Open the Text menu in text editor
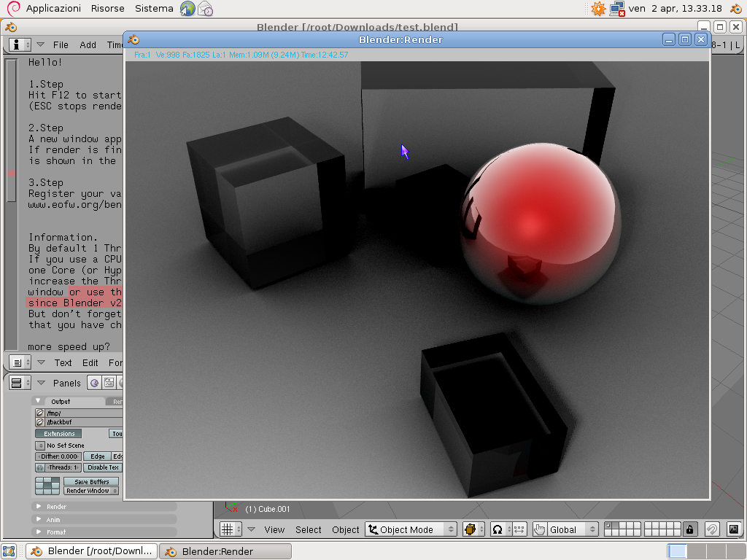The height and width of the screenshot is (560, 747). click(x=63, y=363)
